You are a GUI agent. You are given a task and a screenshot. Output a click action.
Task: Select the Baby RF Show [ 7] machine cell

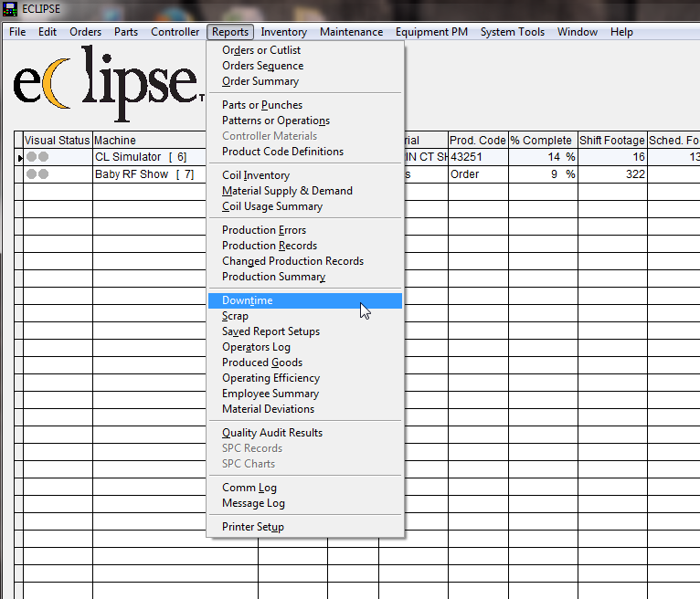[x=150, y=174]
